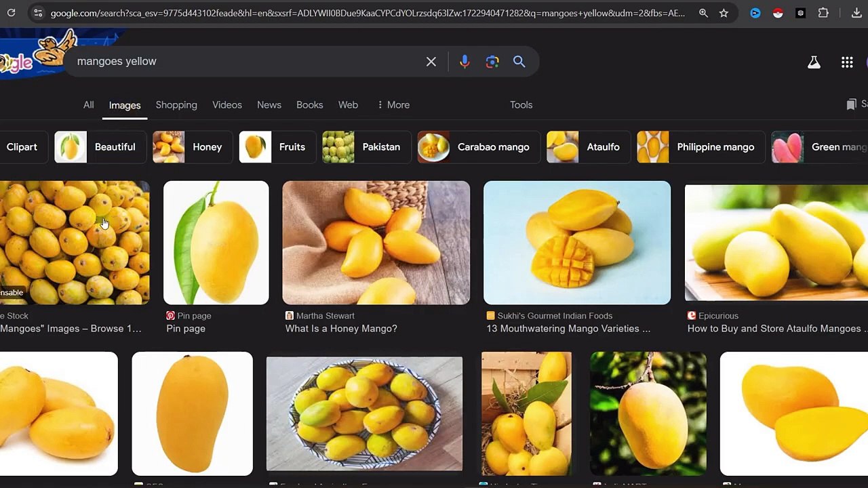This screenshot has width=868, height=488.
Task: Switch to the Videos tab
Action: 227,105
